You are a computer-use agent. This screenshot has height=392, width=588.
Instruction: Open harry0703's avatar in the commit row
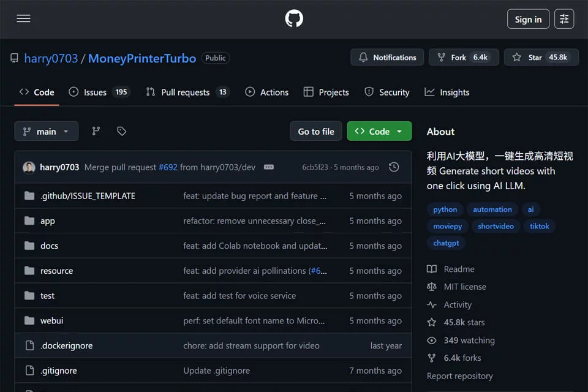click(29, 167)
